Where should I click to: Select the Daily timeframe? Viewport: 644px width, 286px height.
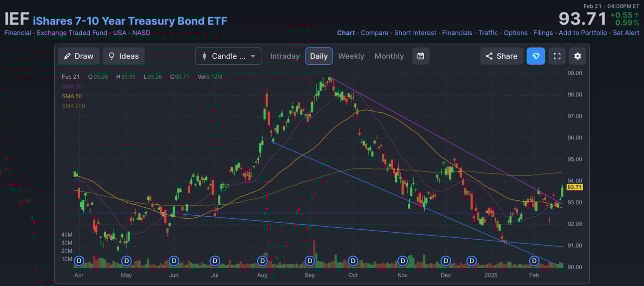coord(319,56)
